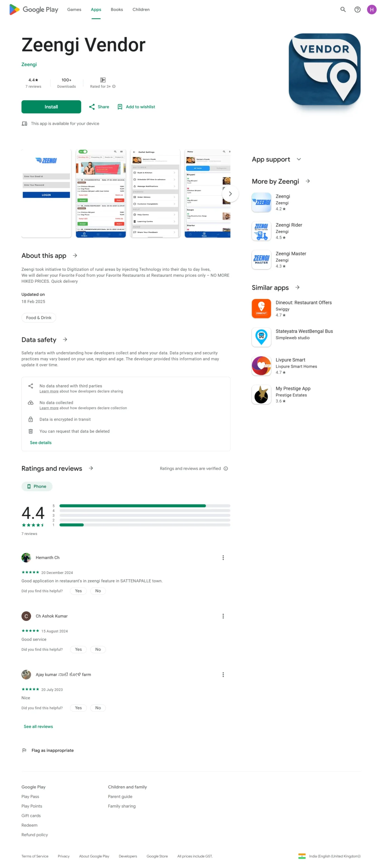Switch to the Games tab

coord(74,9)
